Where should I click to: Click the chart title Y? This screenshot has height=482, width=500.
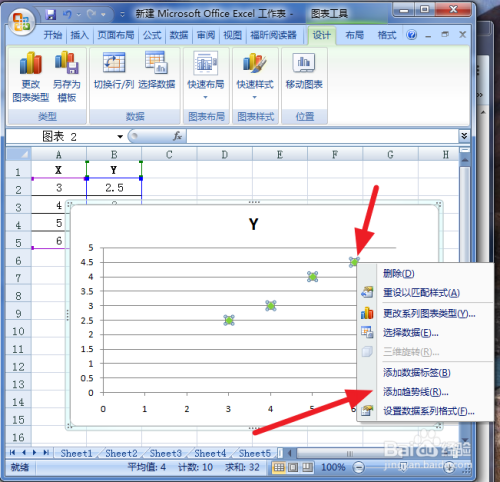point(253,224)
